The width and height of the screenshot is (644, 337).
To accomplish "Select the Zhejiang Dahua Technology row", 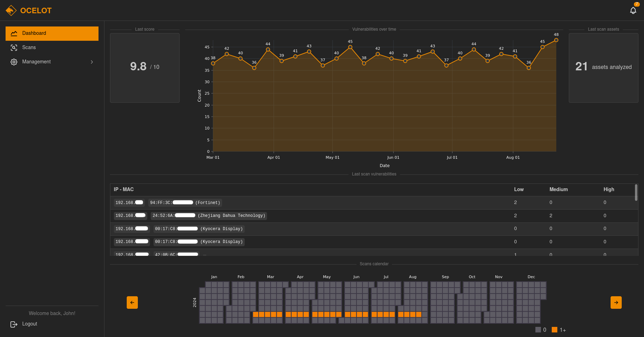I will [374, 216].
